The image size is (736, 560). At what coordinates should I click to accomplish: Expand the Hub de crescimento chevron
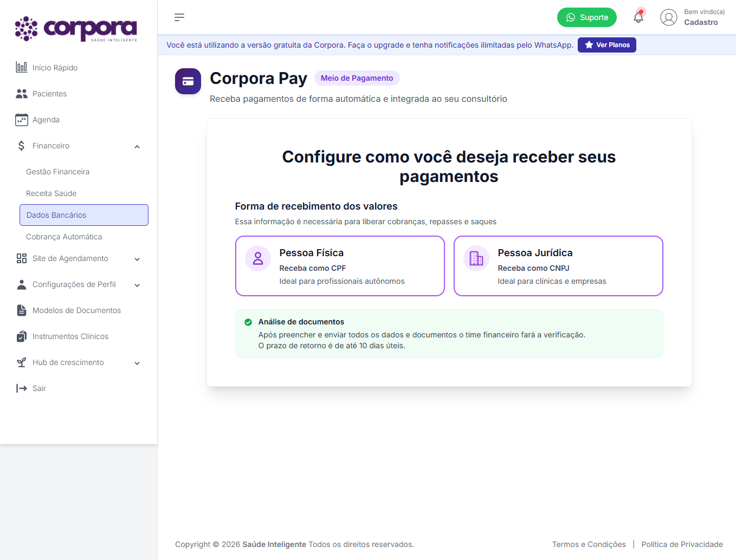tap(137, 363)
